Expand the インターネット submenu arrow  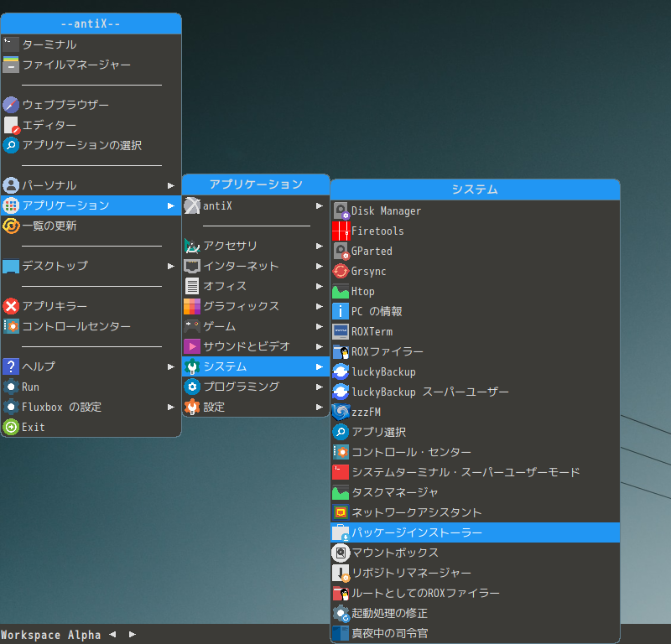pyautogui.click(x=320, y=266)
